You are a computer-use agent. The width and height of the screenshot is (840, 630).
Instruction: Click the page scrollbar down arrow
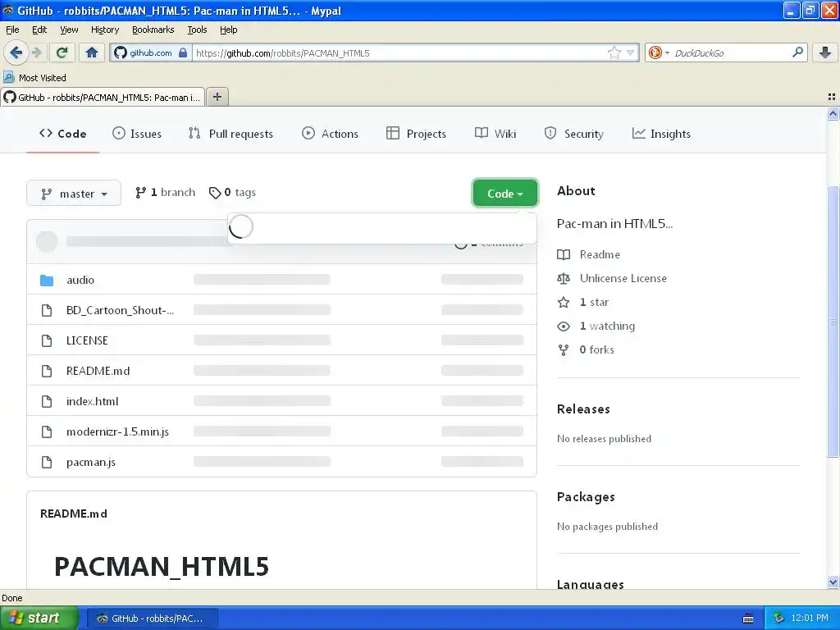(x=833, y=582)
